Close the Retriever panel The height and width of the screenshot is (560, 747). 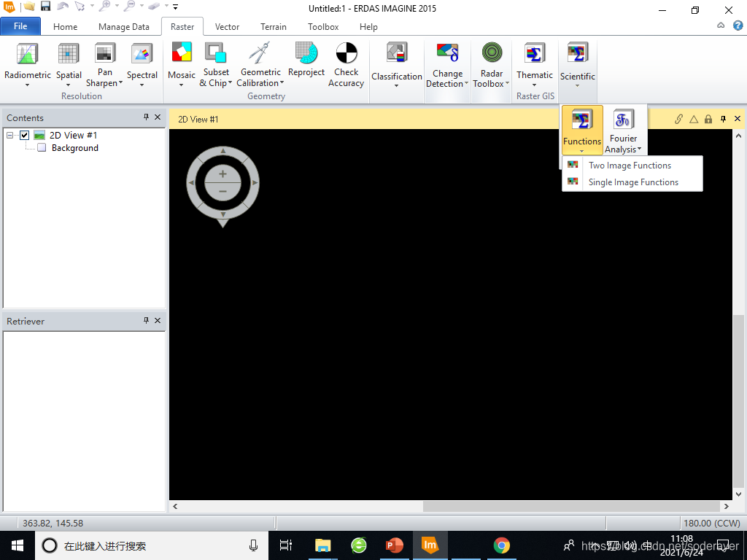coord(158,321)
